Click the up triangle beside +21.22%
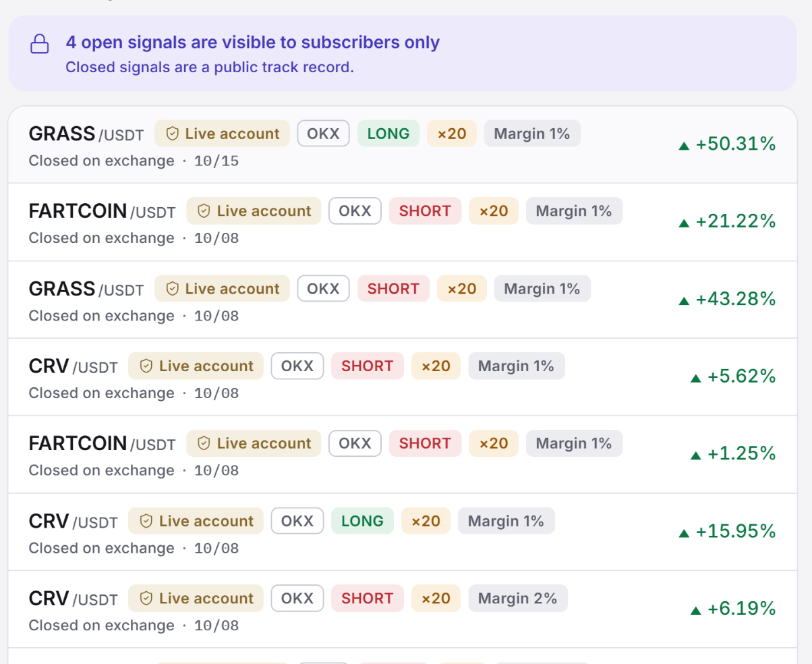The width and height of the screenshot is (812, 664). click(x=684, y=223)
